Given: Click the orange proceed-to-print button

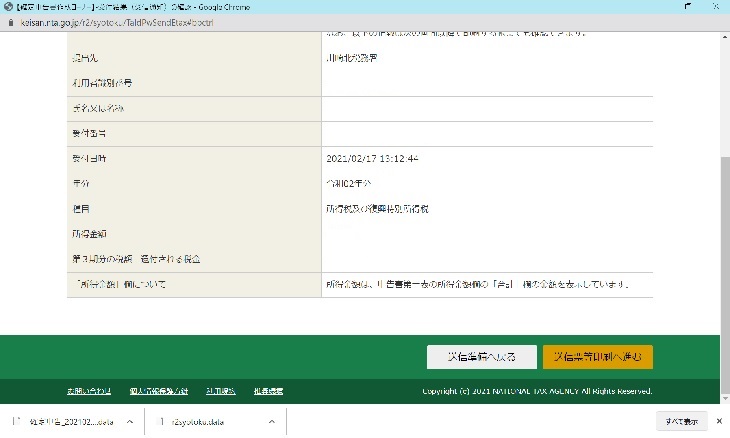Looking at the screenshot, I should pos(598,357).
